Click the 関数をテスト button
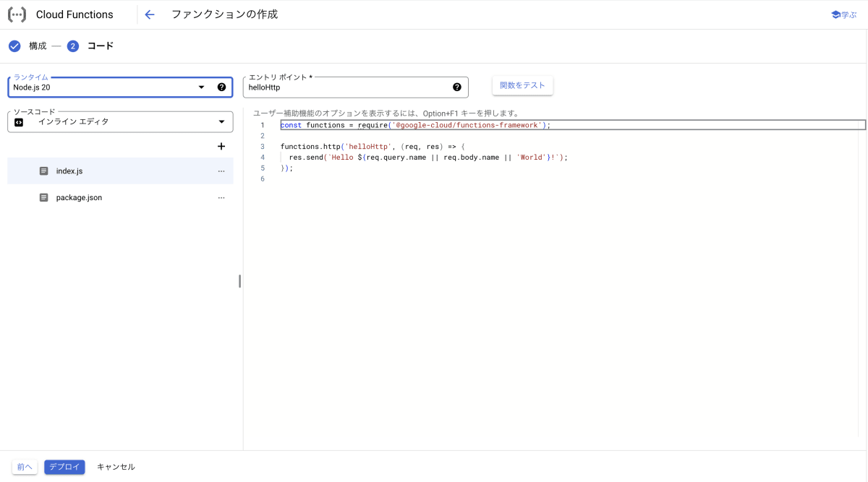Image resolution: width=868 pixels, height=482 pixels. pos(523,85)
